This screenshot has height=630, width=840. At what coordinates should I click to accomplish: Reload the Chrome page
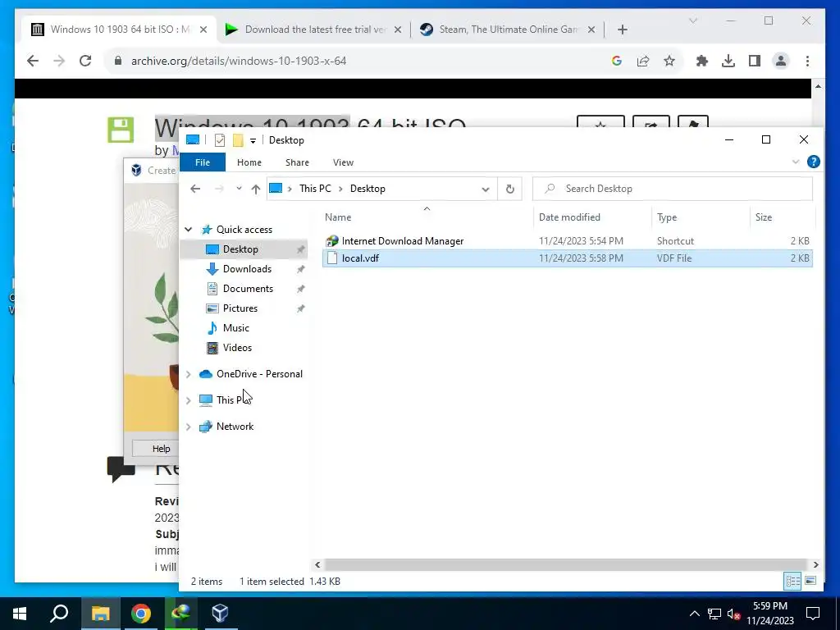pos(85,61)
